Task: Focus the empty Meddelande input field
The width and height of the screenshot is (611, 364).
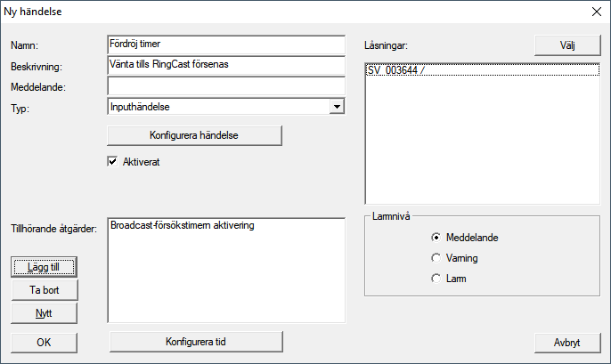Action: coord(224,86)
